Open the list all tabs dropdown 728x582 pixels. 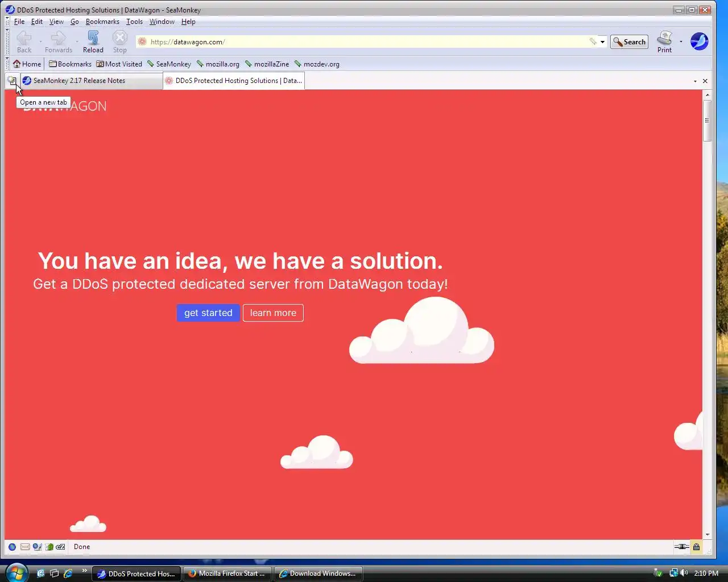[x=695, y=81]
